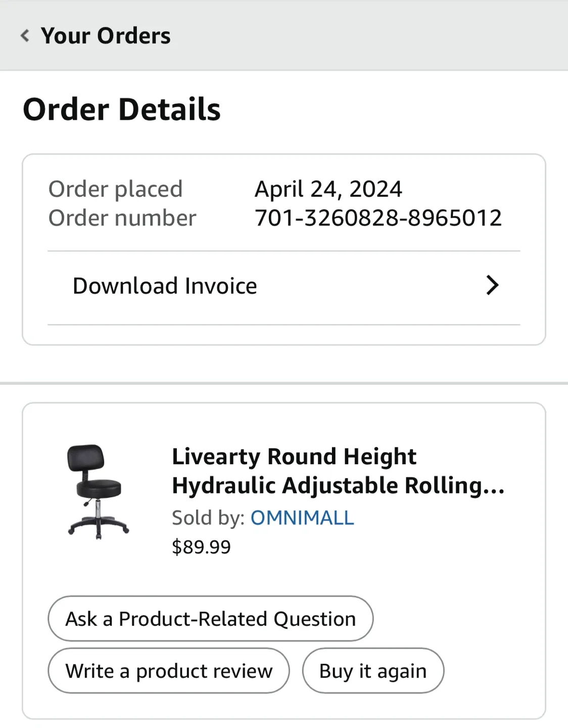Image resolution: width=568 pixels, height=728 pixels.
Task: Select the truncated product title to view full listing
Action: (337, 470)
